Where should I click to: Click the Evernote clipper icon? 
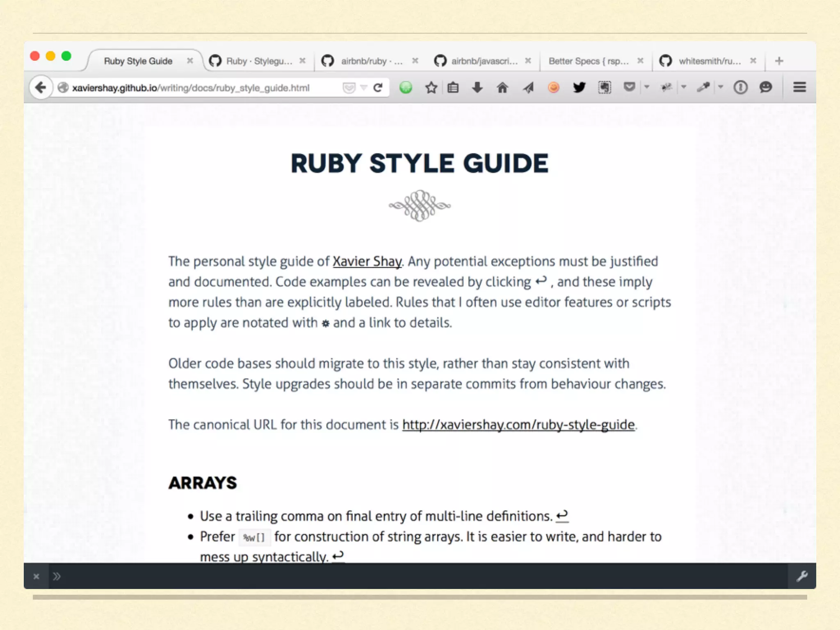point(604,87)
